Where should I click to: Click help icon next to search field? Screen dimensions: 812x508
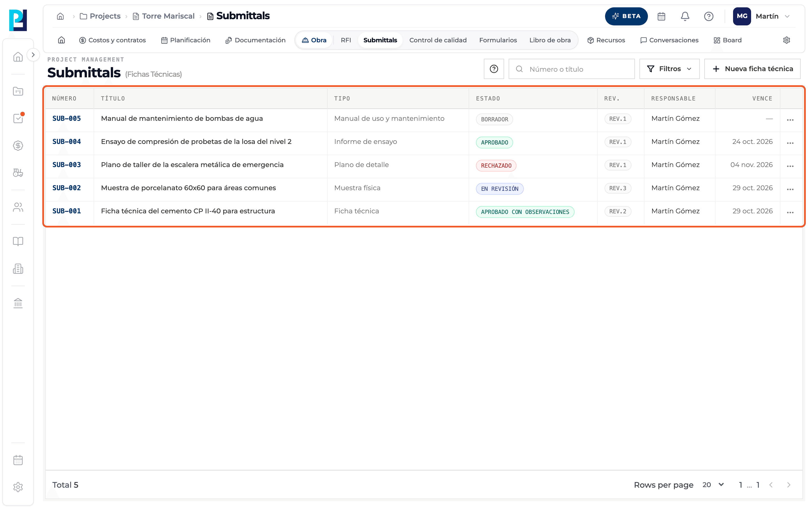coord(494,69)
